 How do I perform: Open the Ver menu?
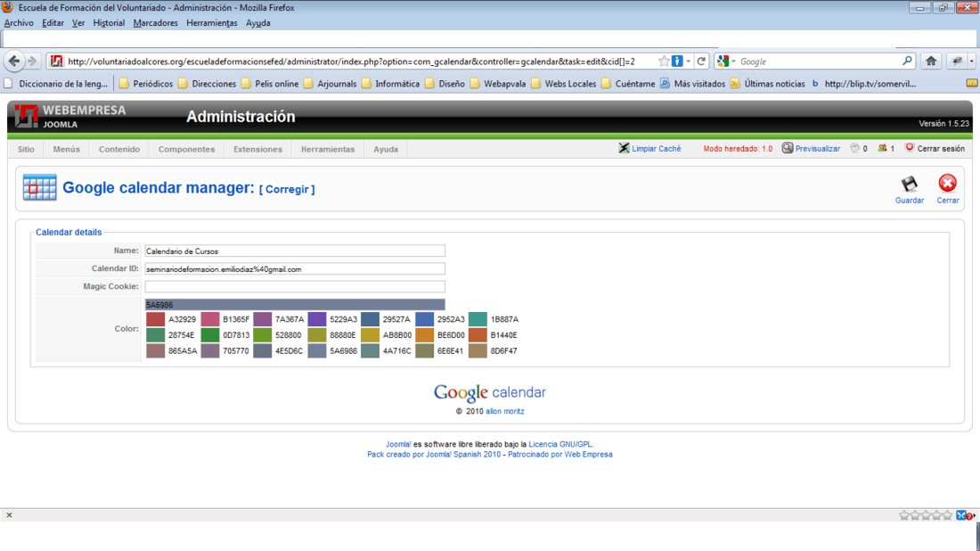pos(78,22)
